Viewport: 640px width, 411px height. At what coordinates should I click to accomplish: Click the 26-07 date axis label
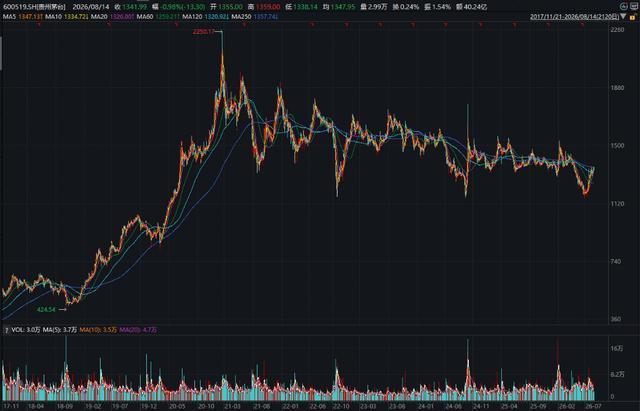[x=594, y=406]
